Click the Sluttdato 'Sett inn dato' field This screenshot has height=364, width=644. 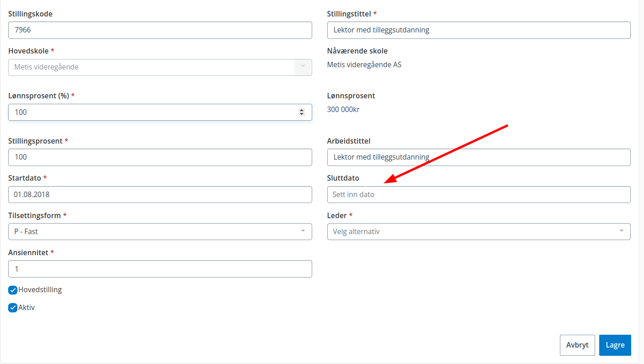coord(479,194)
